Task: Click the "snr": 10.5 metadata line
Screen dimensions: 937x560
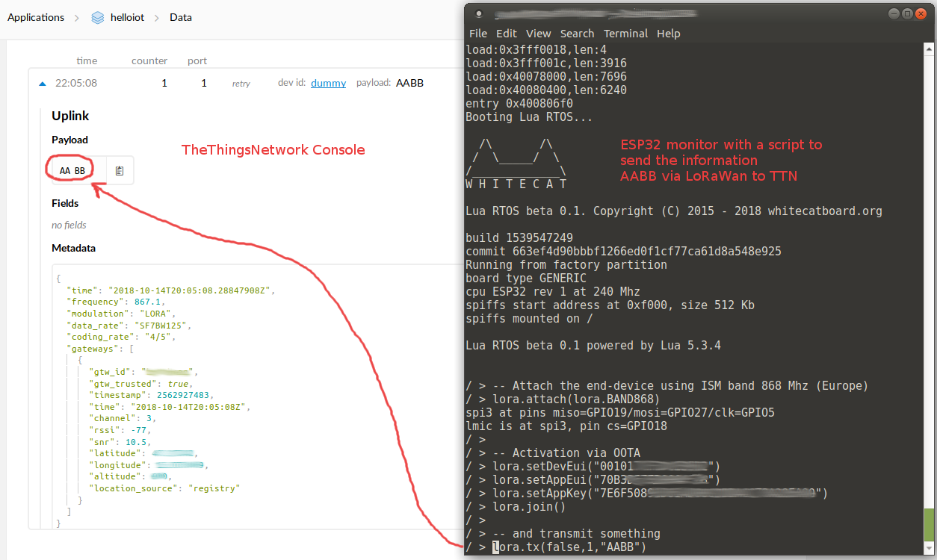Action: (x=120, y=442)
